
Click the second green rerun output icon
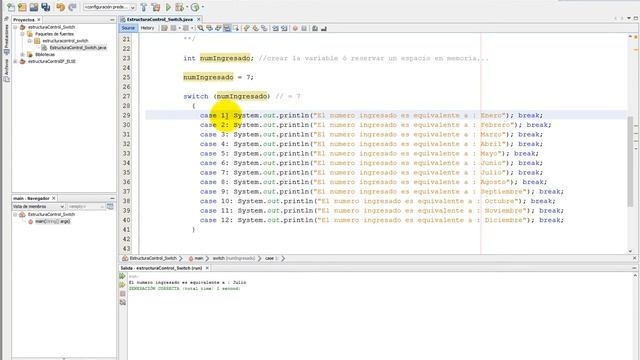(x=122, y=285)
